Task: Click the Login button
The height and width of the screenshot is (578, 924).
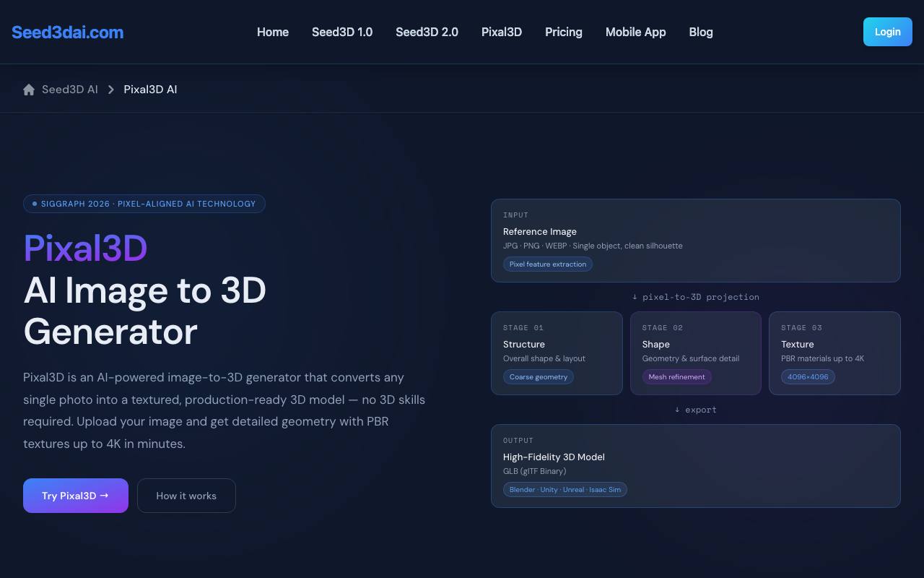Action: click(888, 32)
